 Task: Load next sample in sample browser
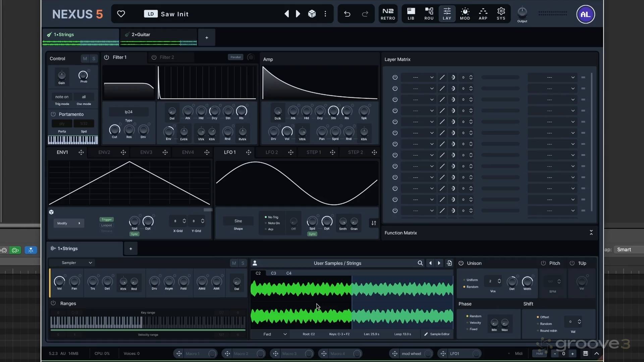[x=439, y=263]
